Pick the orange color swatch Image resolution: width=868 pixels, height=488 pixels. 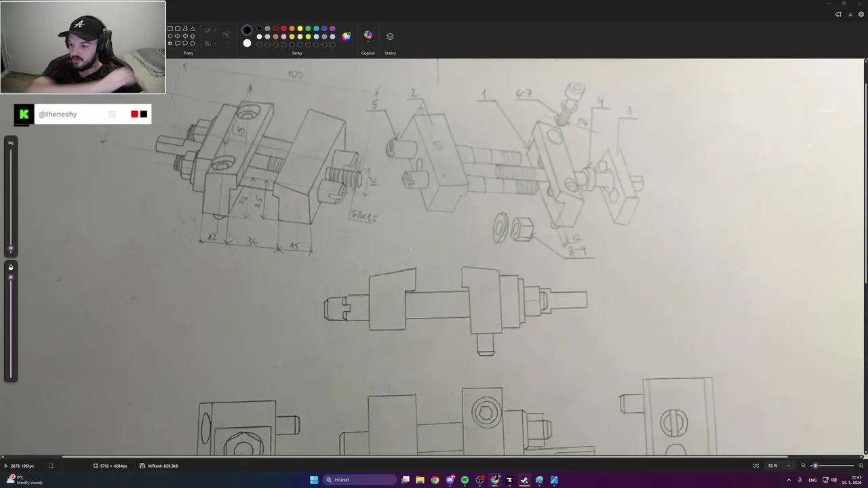[292, 28]
